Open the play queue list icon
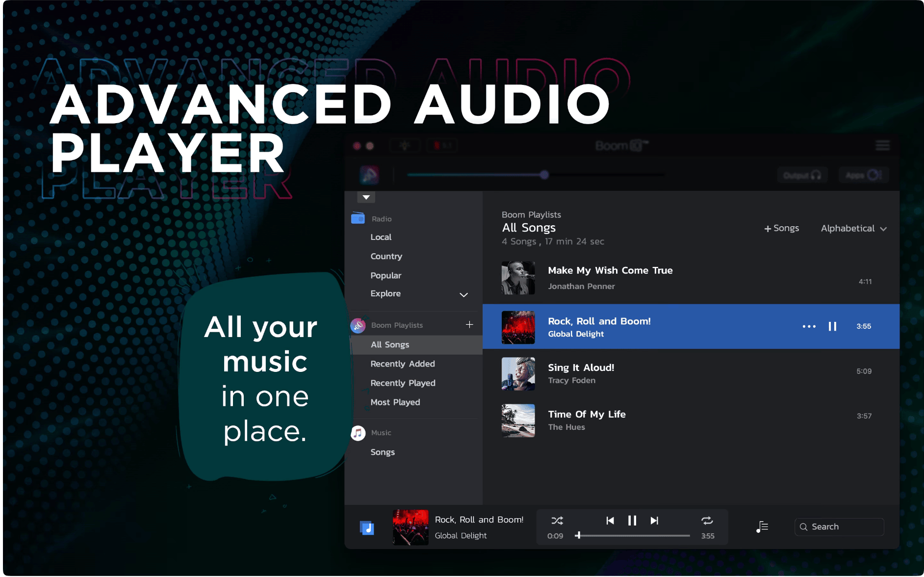924x577 pixels. [x=762, y=527]
